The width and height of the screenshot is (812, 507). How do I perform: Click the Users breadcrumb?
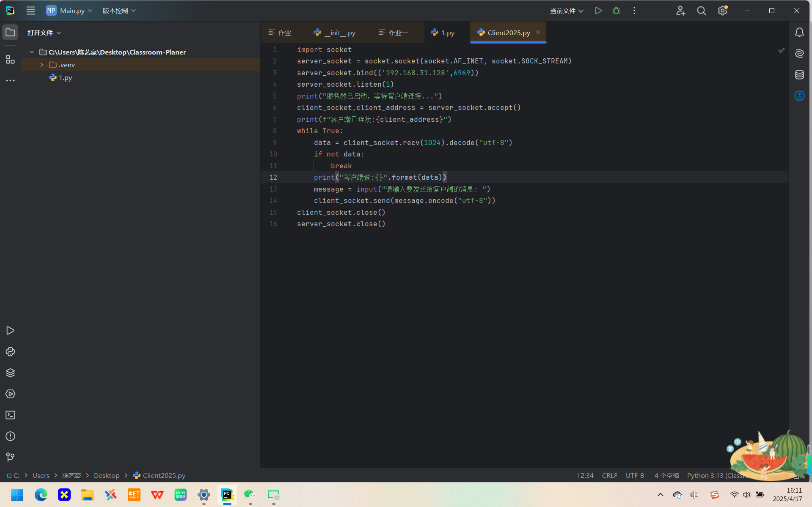click(x=41, y=475)
